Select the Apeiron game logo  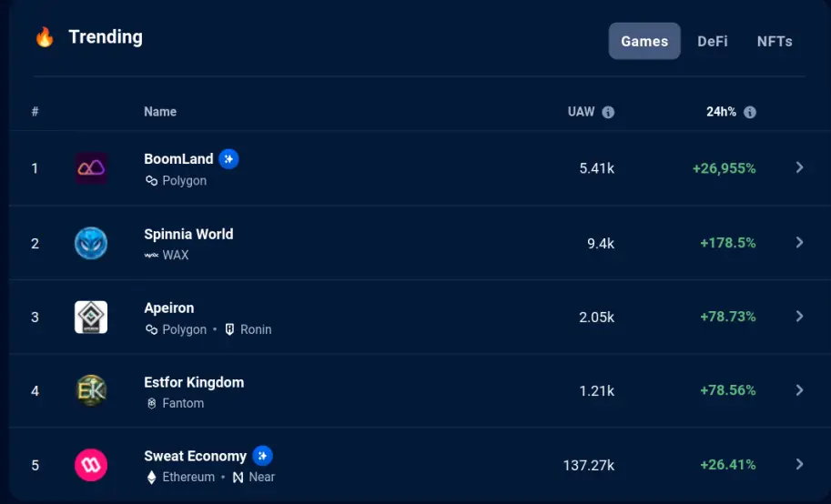pos(91,317)
